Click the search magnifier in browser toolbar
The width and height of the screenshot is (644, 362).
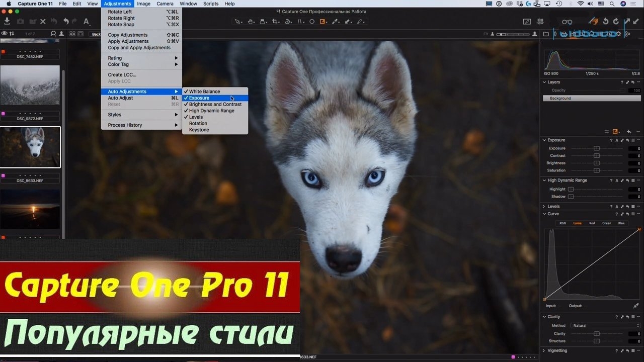pyautogui.click(x=53, y=34)
